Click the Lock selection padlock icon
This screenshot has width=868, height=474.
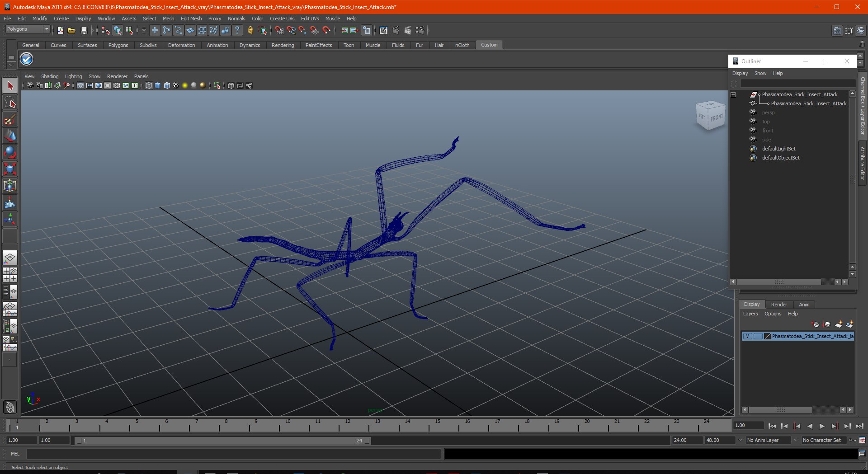click(250, 30)
